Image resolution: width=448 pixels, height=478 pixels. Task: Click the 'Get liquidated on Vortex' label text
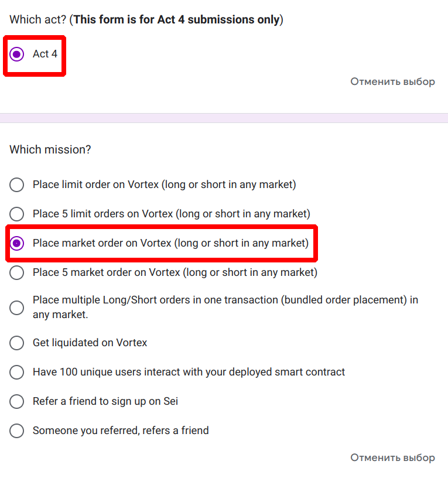pos(90,343)
